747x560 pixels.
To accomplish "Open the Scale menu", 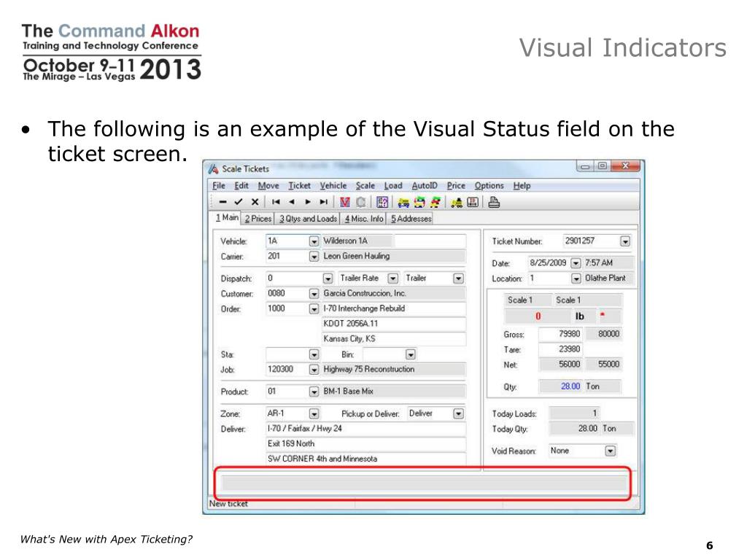I will (x=365, y=186).
